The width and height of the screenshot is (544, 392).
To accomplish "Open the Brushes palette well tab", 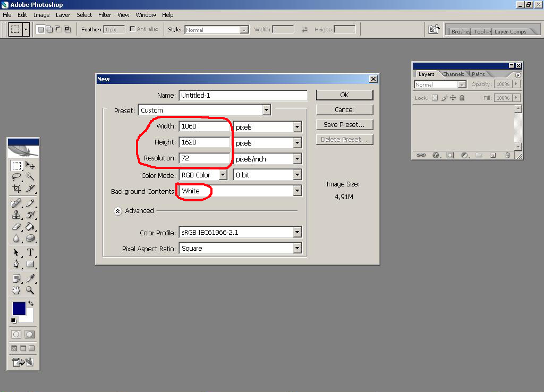I will click(460, 31).
